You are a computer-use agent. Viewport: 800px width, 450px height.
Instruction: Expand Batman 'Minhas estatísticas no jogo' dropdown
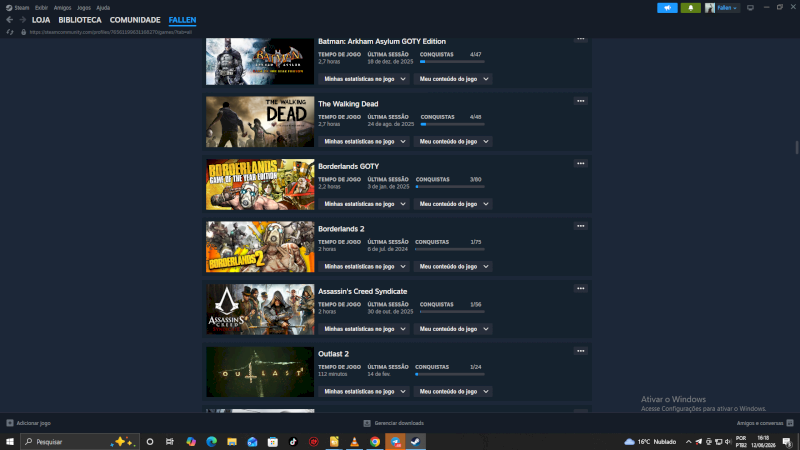(x=364, y=79)
